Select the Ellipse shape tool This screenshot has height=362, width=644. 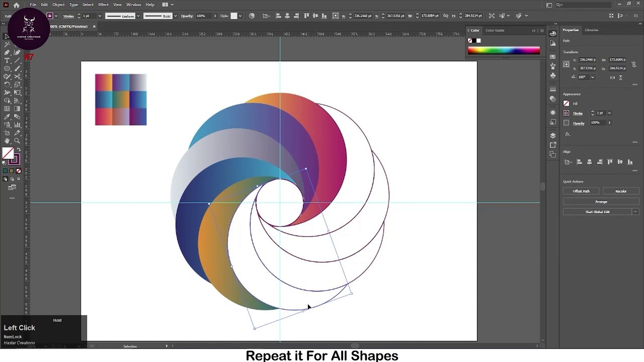7,68
